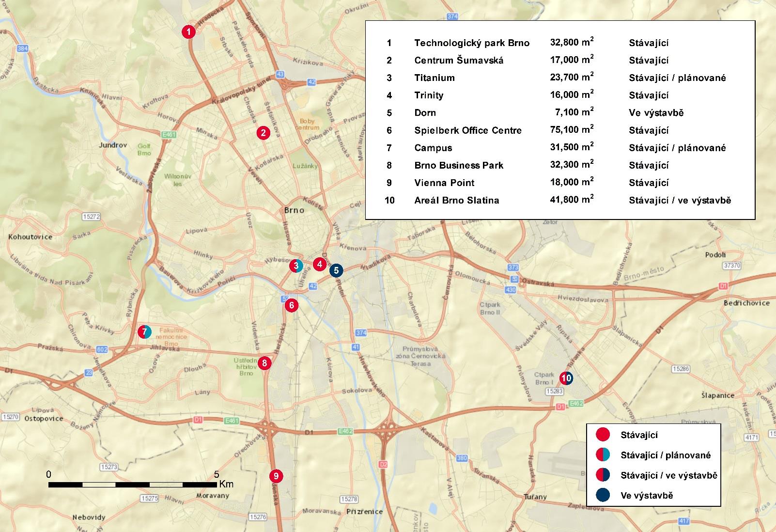Click the 'Brno' city label on the map

pyautogui.click(x=294, y=210)
